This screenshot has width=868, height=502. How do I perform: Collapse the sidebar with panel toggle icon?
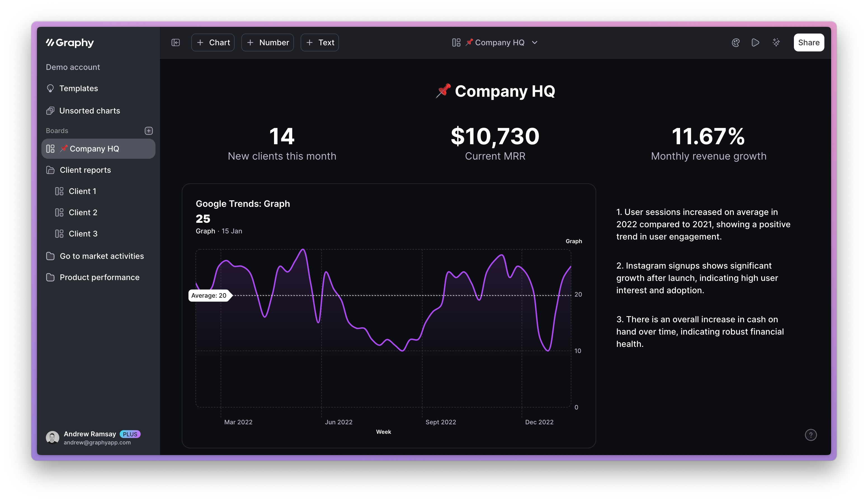[176, 42]
